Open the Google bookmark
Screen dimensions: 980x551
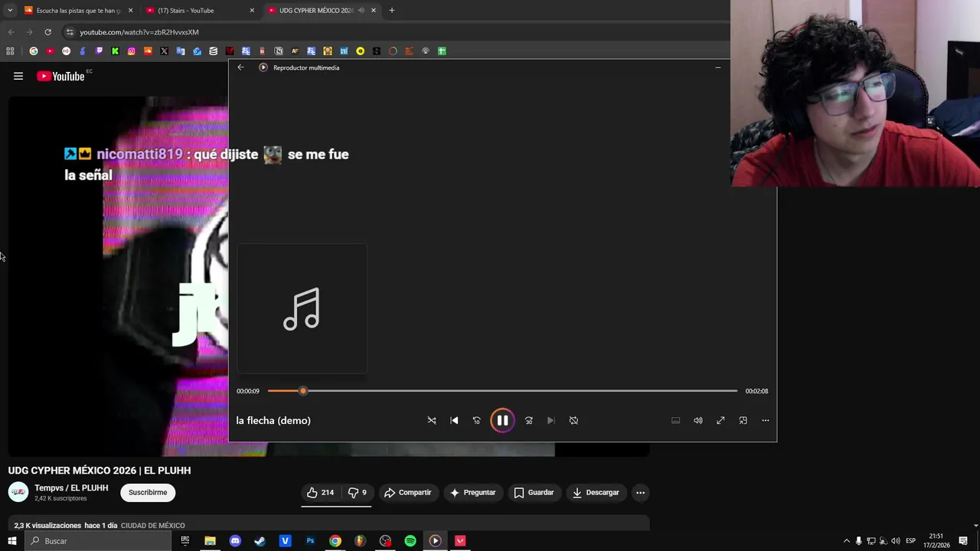point(33,51)
